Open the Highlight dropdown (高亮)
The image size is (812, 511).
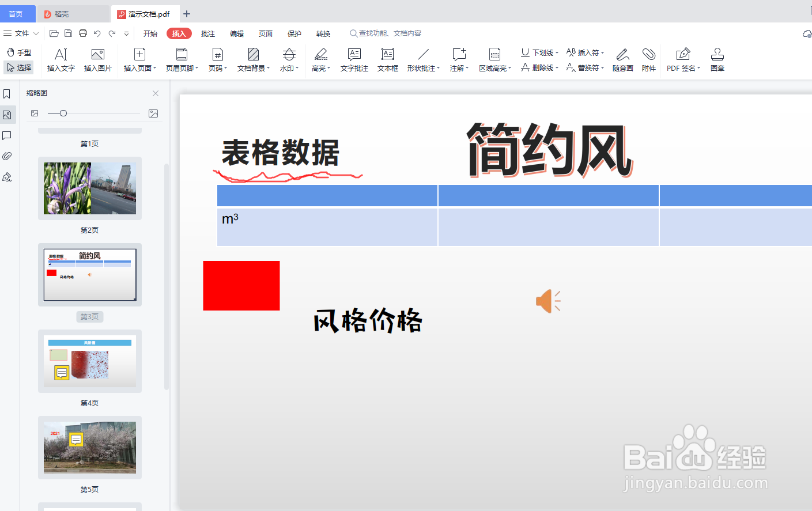click(321, 60)
